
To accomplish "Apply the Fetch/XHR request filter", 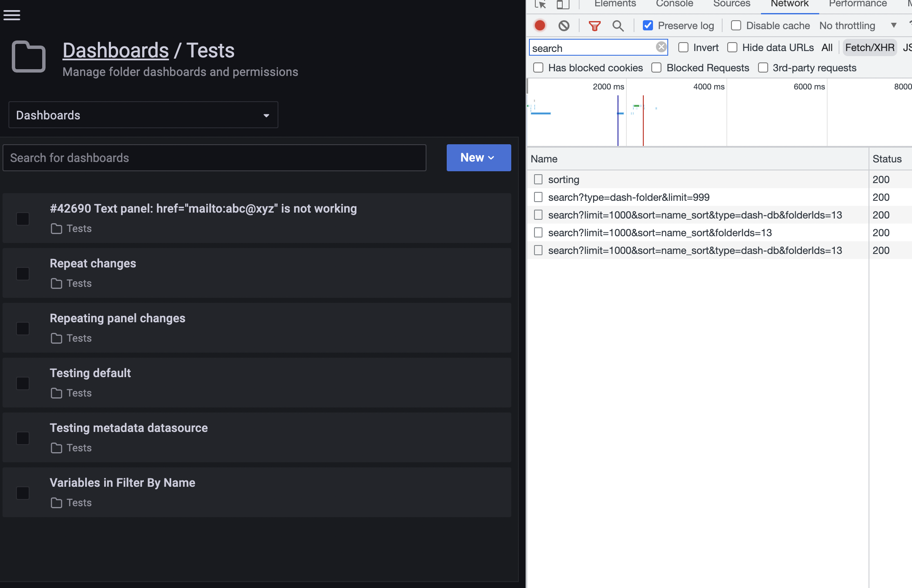I will (x=869, y=47).
